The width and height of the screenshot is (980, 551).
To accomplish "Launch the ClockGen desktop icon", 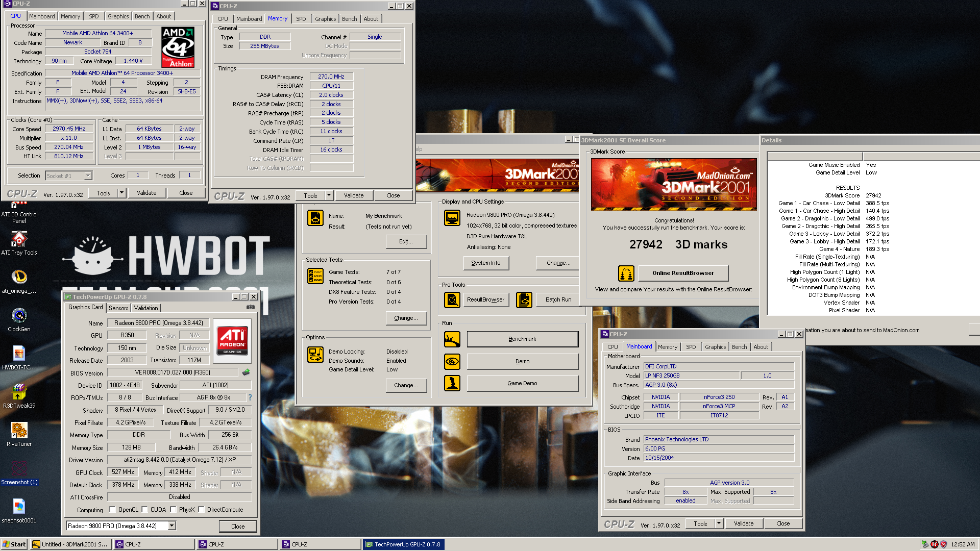I will [19, 320].
